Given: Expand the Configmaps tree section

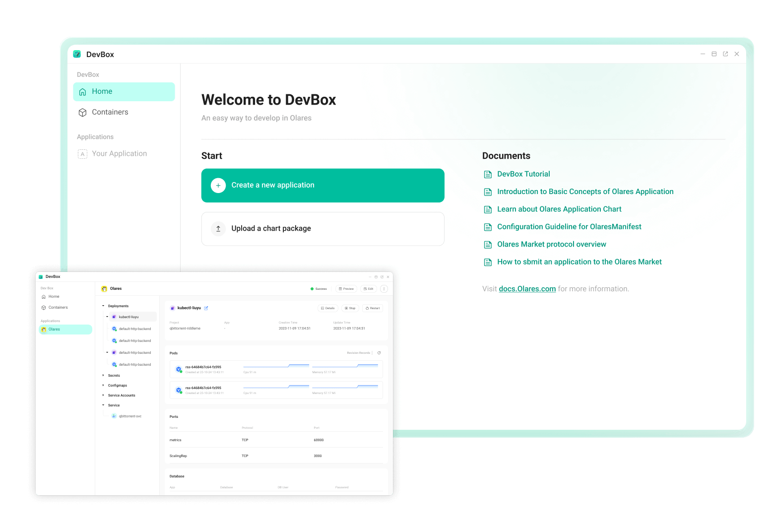Looking at the screenshot, I should click(x=103, y=386).
